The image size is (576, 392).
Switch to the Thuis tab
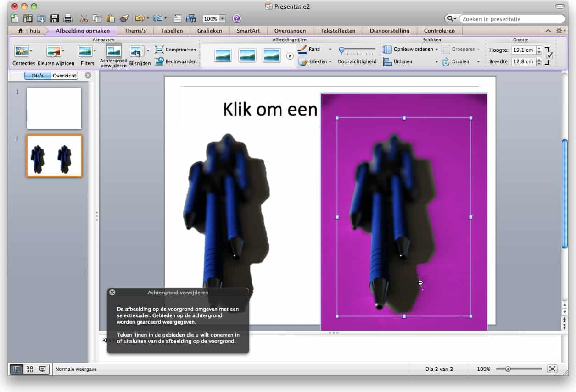click(x=29, y=31)
